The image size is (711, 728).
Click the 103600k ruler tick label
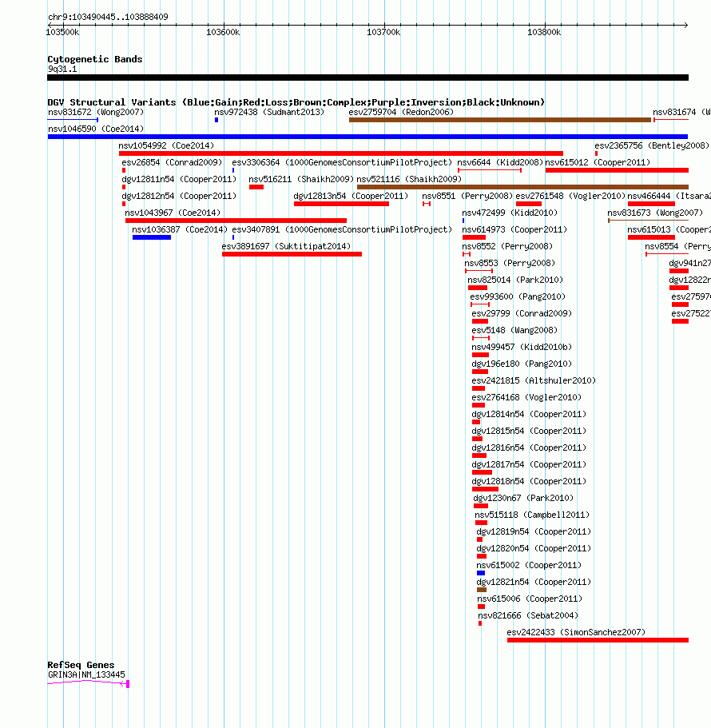pos(223,32)
